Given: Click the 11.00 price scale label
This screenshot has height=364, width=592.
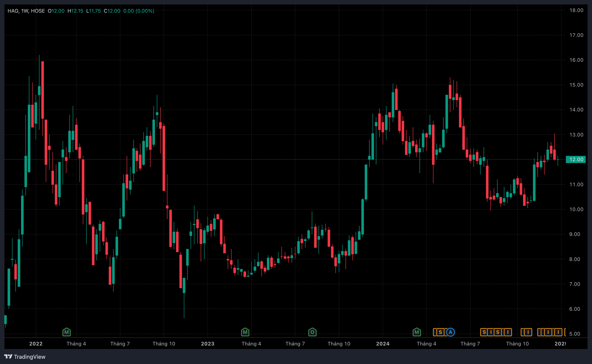Looking at the screenshot, I should coord(576,184).
